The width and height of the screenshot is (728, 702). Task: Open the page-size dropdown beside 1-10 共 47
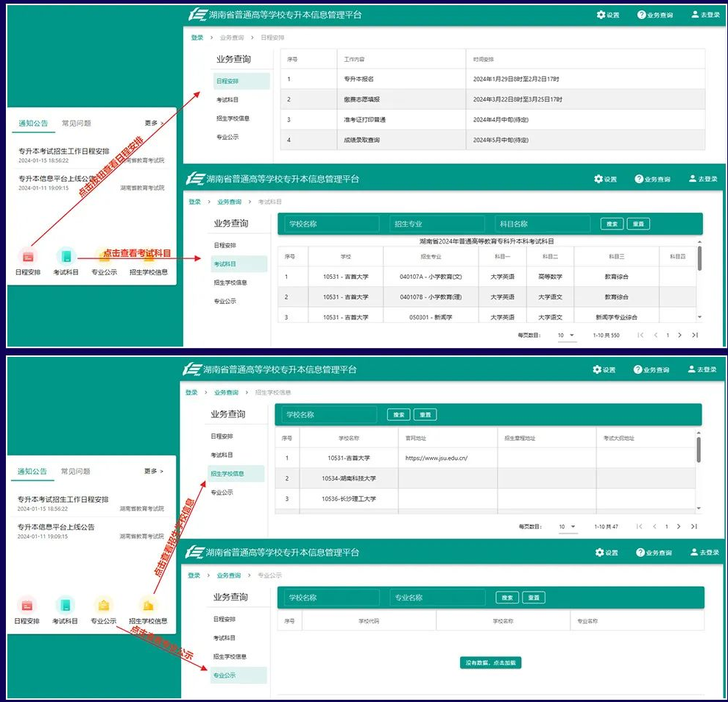567,527
